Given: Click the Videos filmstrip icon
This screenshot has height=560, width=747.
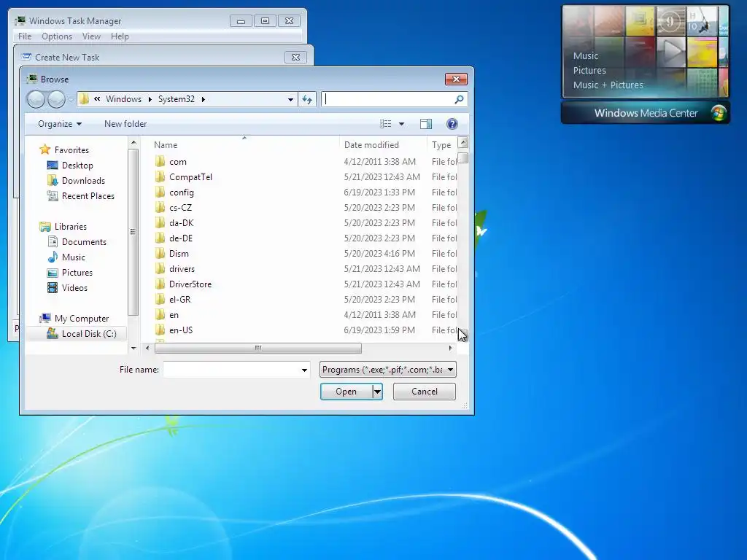Looking at the screenshot, I should 53,287.
